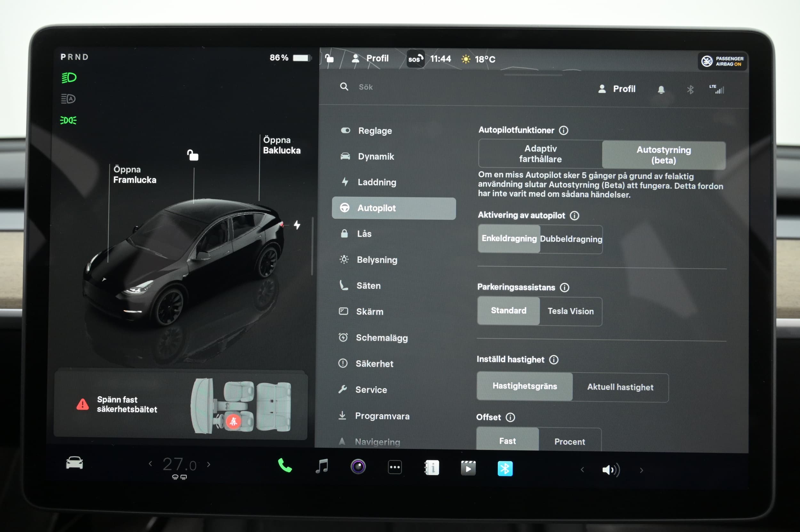Tap the unlock icon above the car
This screenshot has width=800, height=532.
193,155
